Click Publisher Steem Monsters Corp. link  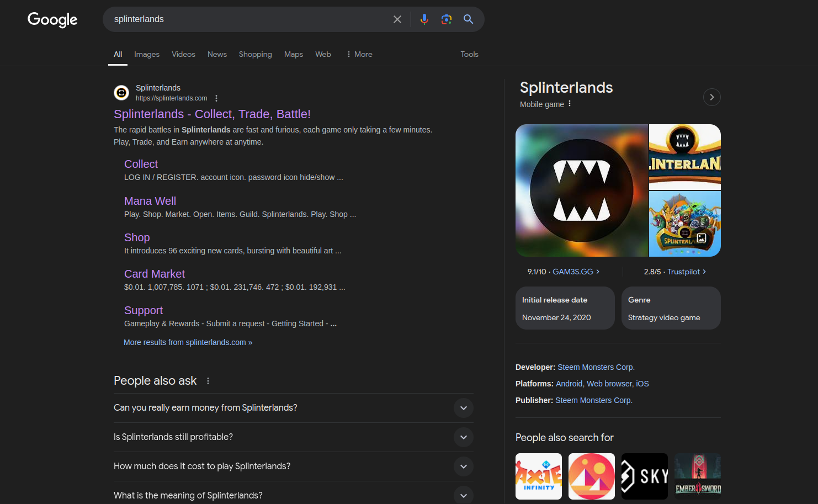click(594, 400)
